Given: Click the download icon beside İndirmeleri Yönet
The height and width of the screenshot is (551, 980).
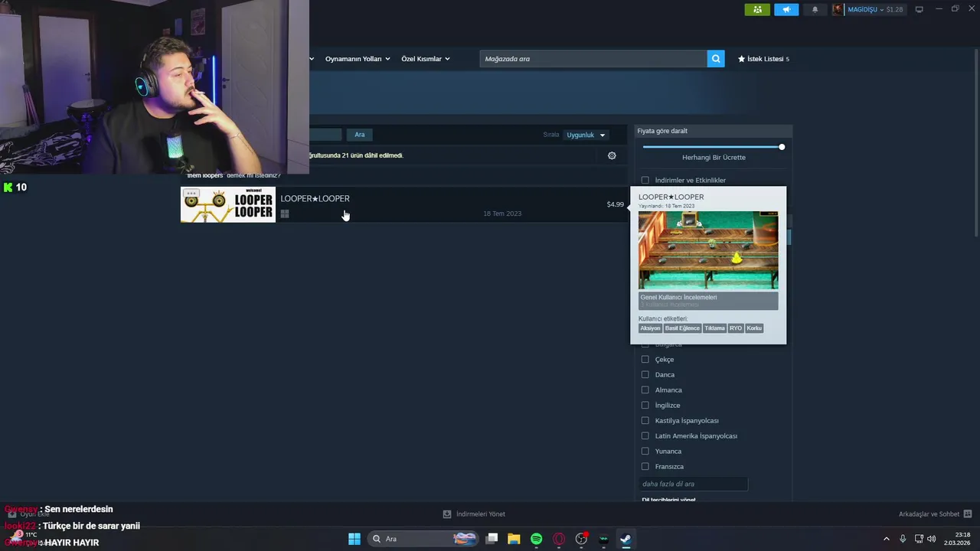Looking at the screenshot, I should (x=447, y=514).
